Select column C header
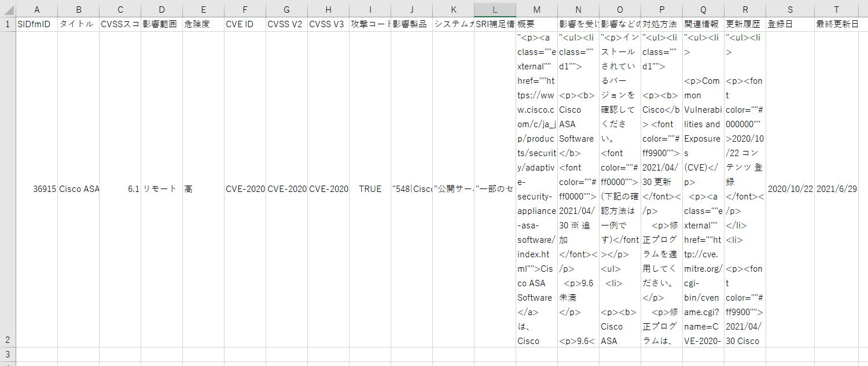Viewport: 868px width, 366px height. click(120, 9)
